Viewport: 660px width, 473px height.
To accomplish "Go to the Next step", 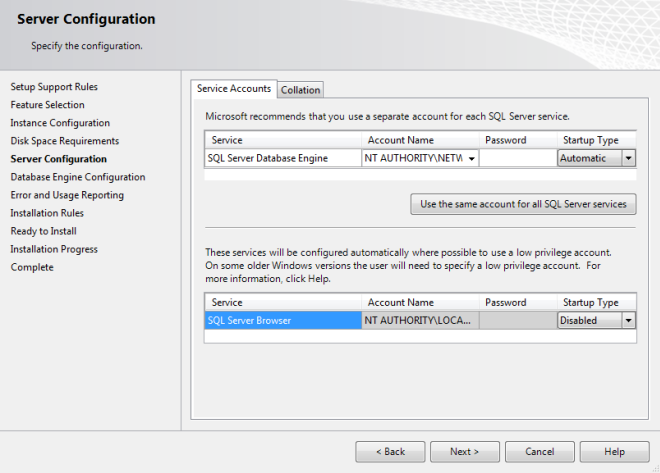I will coord(465,452).
